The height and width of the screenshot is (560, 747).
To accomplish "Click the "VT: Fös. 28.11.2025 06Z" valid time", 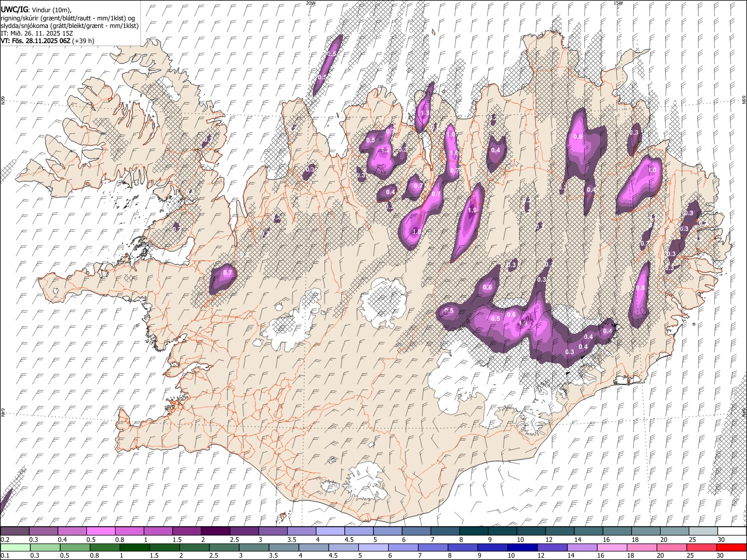I will pyautogui.click(x=36, y=41).
